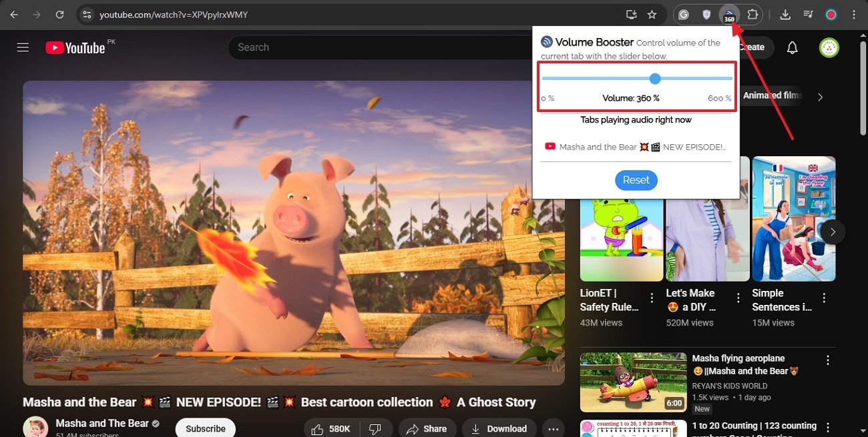Screen dimensions: 868x437
Task: Open the LionET Safety Rule short thumbnail
Action: (622, 240)
